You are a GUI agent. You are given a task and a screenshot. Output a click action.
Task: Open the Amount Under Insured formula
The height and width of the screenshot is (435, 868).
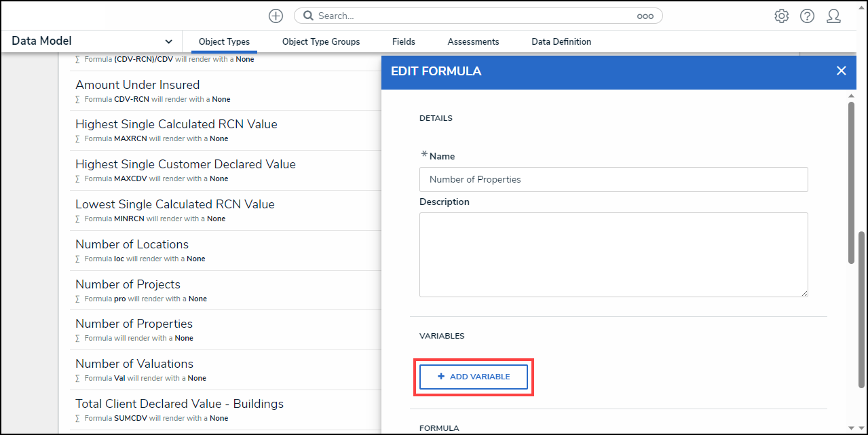tap(138, 85)
